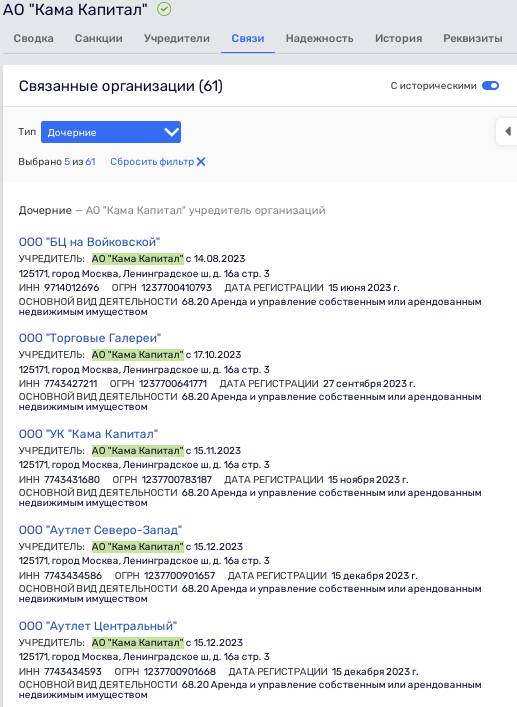Screen dimensions: 517x707
Task: Expand the side panel arrow icon
Action: pos(508,131)
